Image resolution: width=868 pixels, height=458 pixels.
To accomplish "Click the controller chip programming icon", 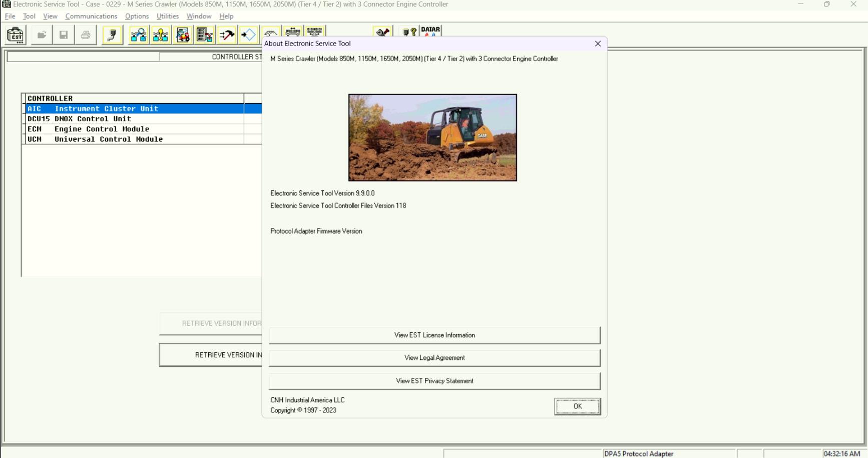I will pos(205,35).
